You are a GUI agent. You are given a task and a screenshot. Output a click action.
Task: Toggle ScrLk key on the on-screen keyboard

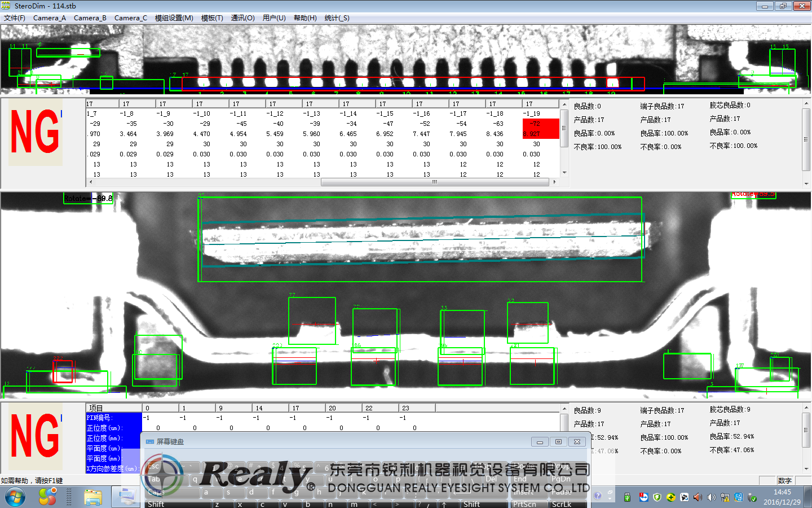pos(561,504)
